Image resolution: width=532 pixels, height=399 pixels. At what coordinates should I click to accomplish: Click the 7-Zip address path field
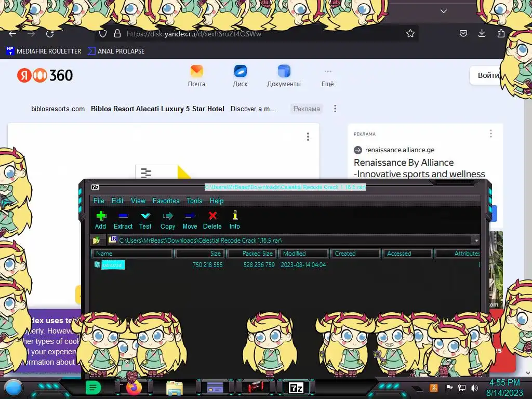(x=290, y=240)
